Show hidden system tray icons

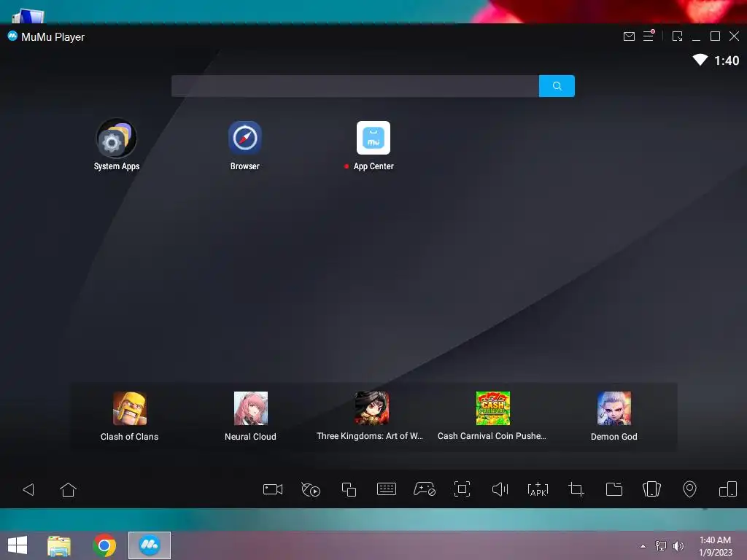[643, 546]
